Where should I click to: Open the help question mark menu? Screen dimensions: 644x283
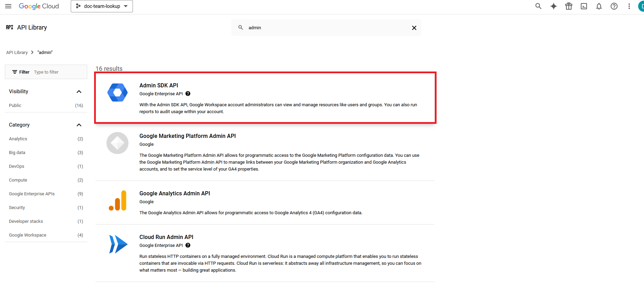(614, 6)
